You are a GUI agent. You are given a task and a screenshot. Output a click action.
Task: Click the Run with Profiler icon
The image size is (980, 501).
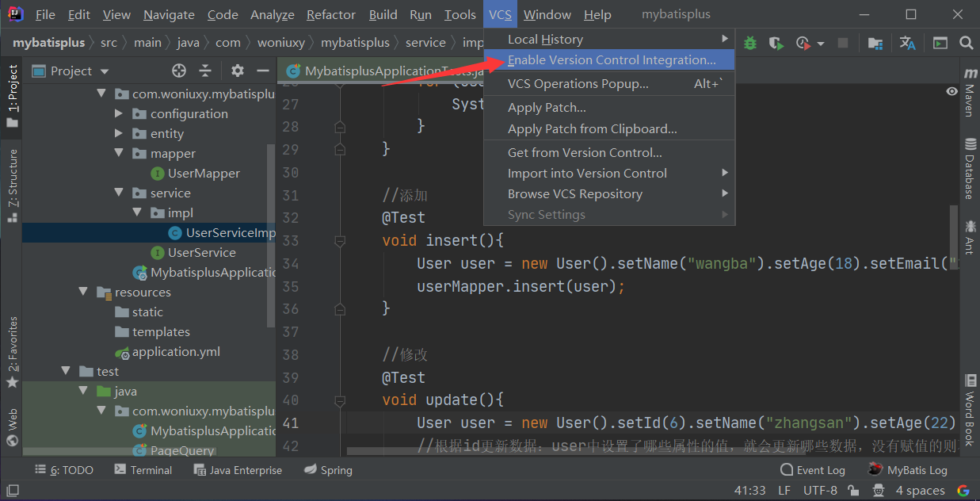tap(803, 43)
